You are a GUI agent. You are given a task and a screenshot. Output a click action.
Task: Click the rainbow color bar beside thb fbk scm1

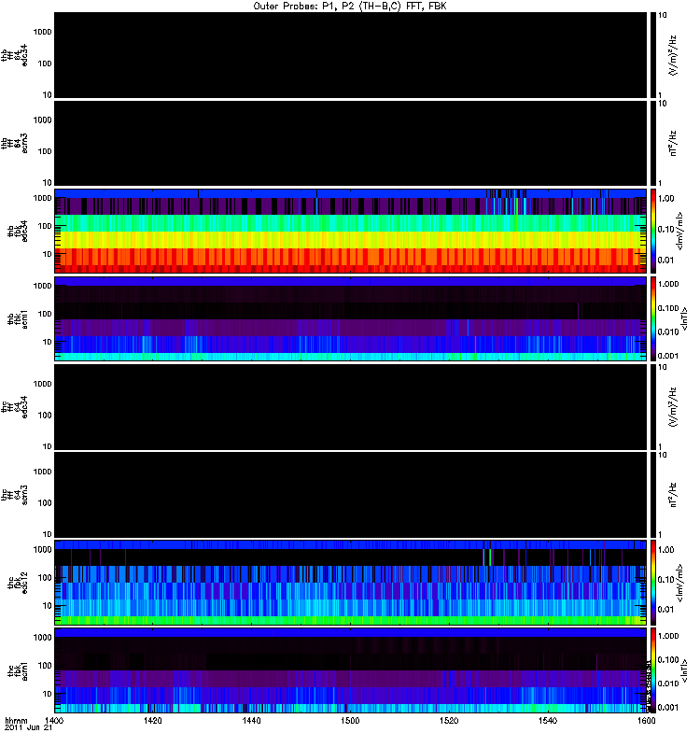pyautogui.click(x=654, y=318)
